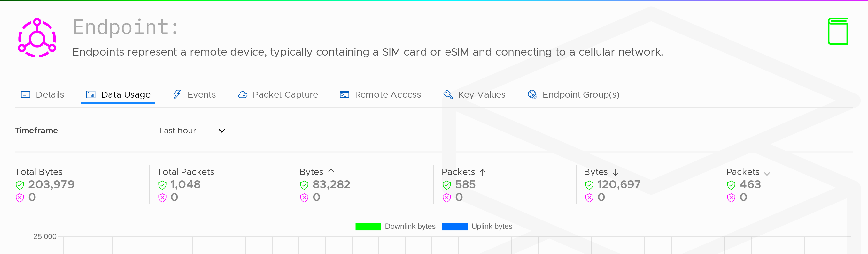This screenshot has width=868, height=254.
Task: Click the Bytes uplink value 83,282
Action: [331, 184]
